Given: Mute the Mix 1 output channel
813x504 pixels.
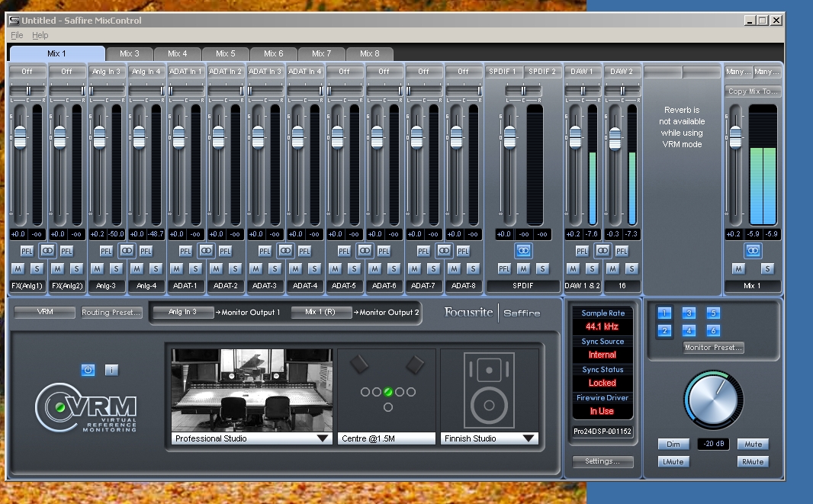Looking at the screenshot, I should (738, 268).
